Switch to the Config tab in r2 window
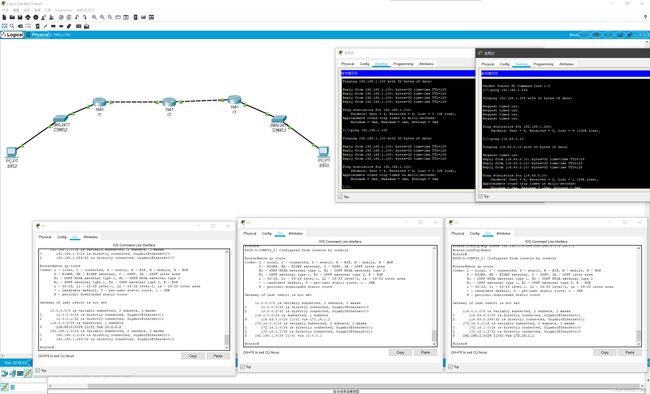The image size is (650, 394). [267, 233]
